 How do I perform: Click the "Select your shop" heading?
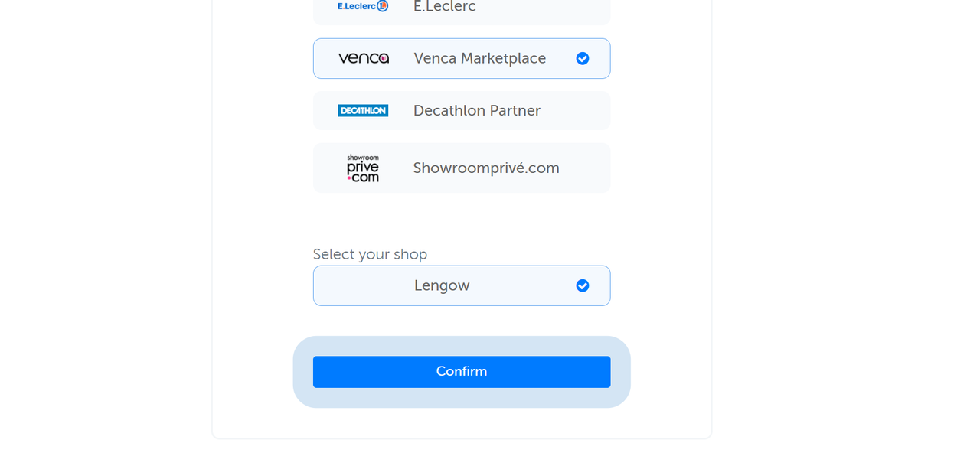click(370, 254)
